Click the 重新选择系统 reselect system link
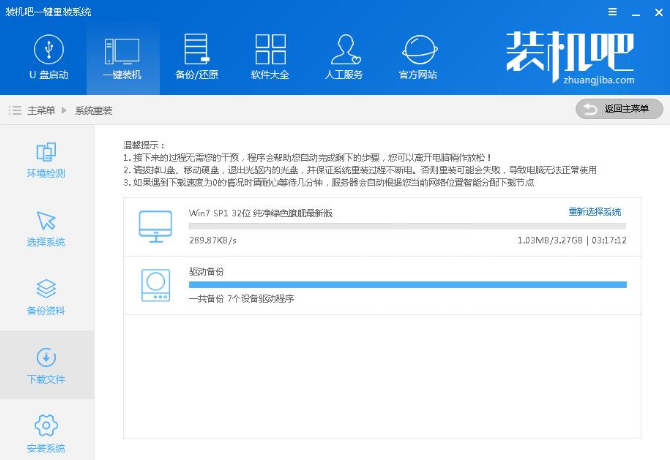This screenshot has width=670, height=460. (x=594, y=212)
